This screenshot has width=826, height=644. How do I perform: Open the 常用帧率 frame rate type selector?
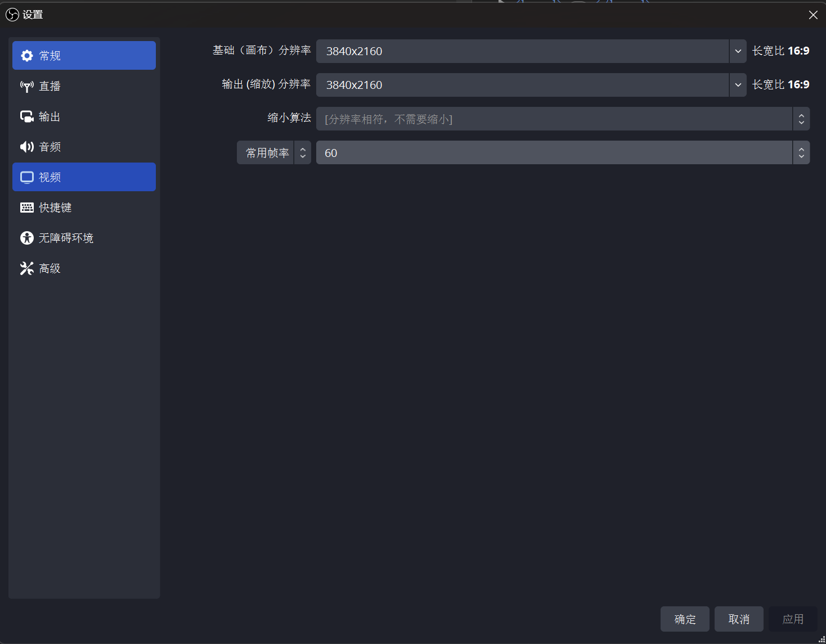coord(274,152)
